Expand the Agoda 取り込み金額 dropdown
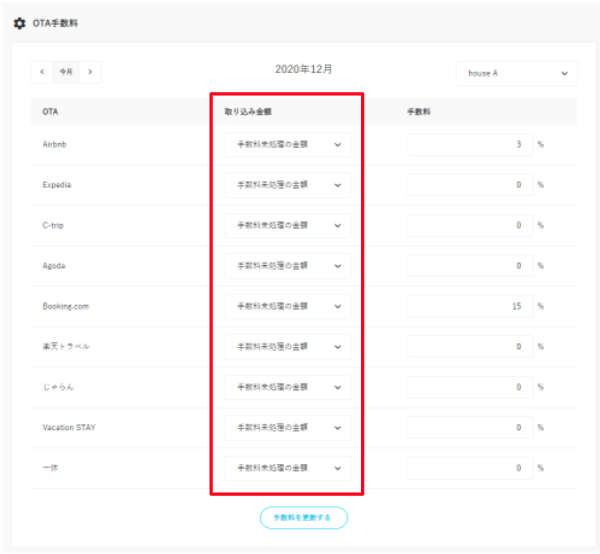 287,266
